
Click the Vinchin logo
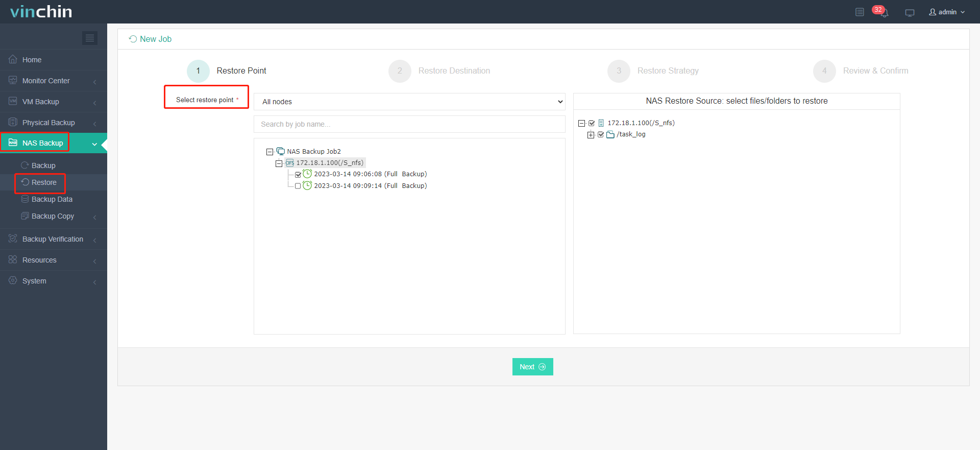41,12
